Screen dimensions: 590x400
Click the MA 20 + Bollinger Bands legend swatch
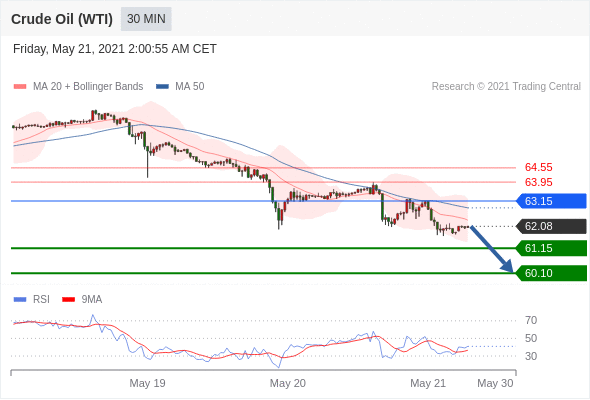click(20, 87)
